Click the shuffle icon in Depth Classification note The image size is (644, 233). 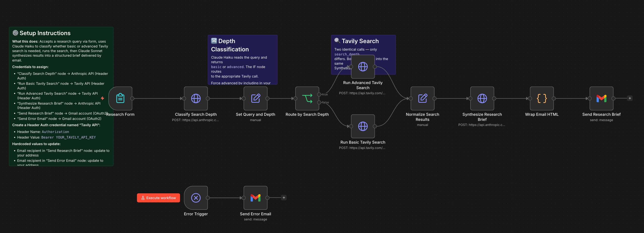point(214,41)
